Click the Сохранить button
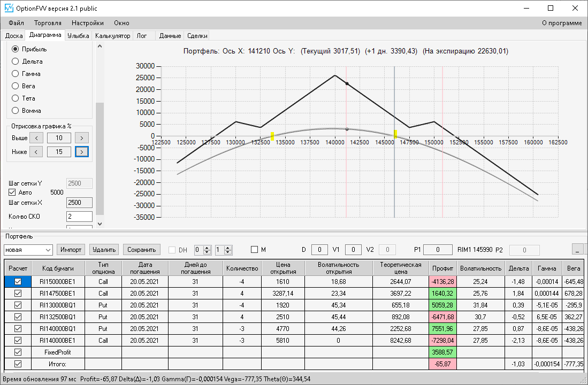588x385 pixels. [142, 250]
